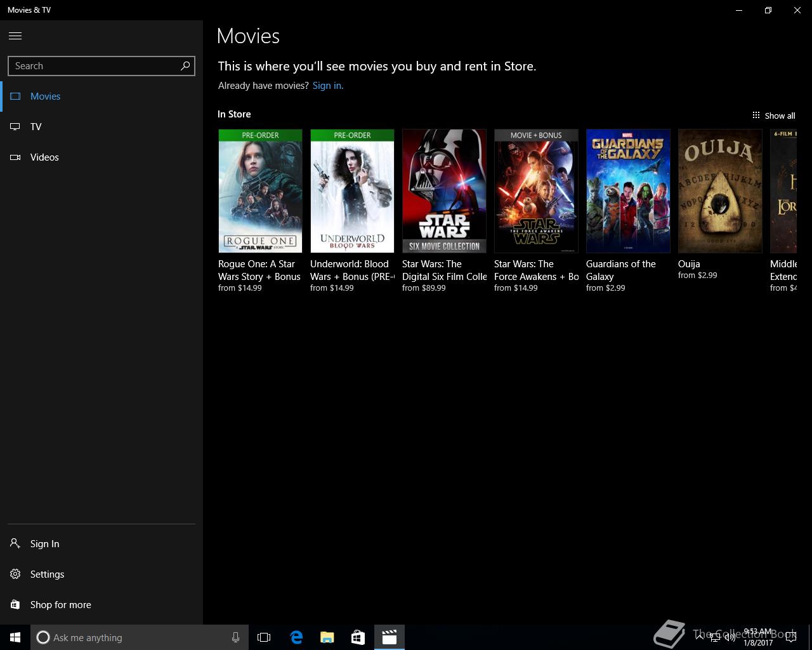Click the 'In Store' section heading

point(234,114)
